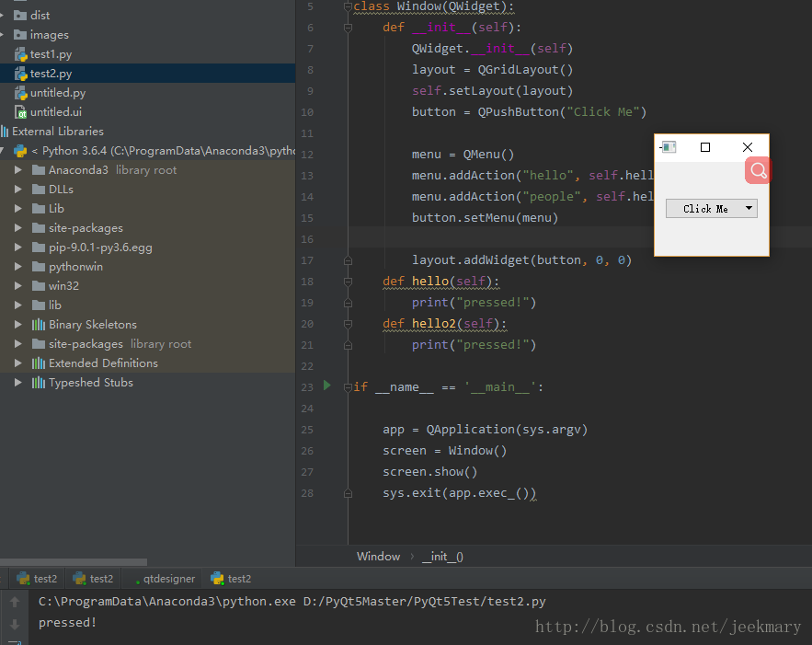Collapse the def hello2 fold marker

pos(348,324)
